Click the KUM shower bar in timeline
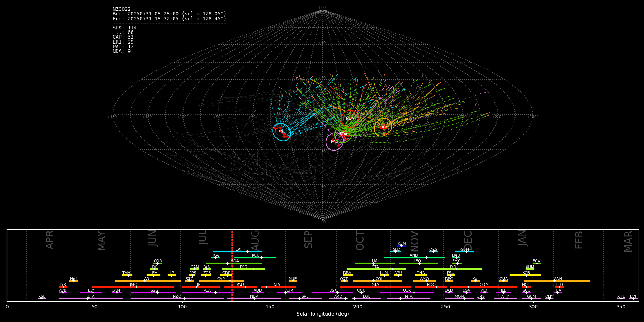The width and height of the screenshot is (644, 322). pos(402,246)
